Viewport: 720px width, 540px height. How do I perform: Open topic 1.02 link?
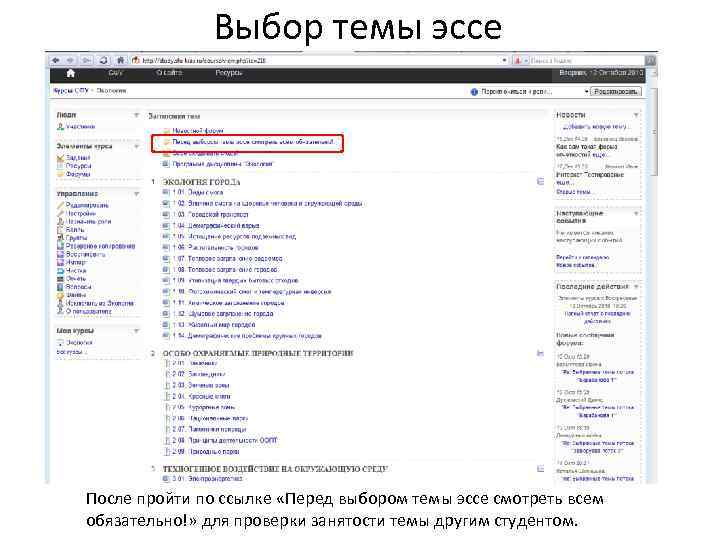[267, 203]
